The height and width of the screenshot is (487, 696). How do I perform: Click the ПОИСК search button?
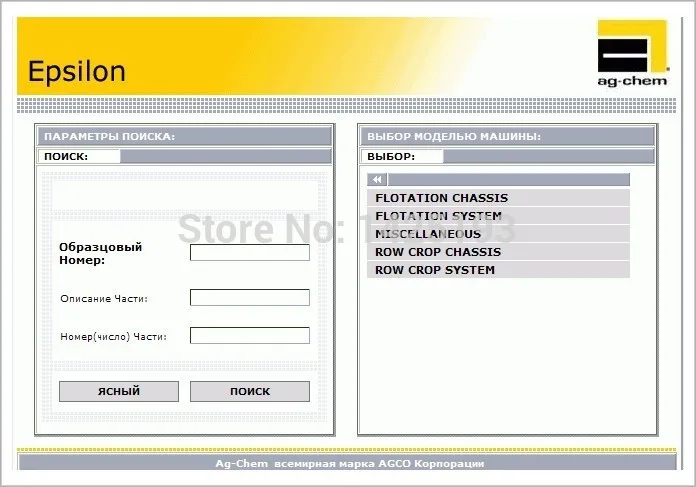pyautogui.click(x=250, y=391)
